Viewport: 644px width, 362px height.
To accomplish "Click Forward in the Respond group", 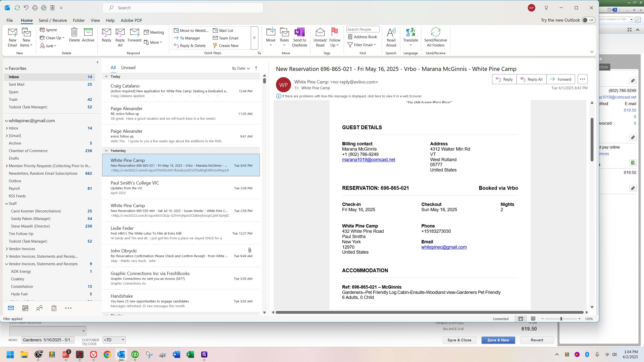I will point(134,35).
